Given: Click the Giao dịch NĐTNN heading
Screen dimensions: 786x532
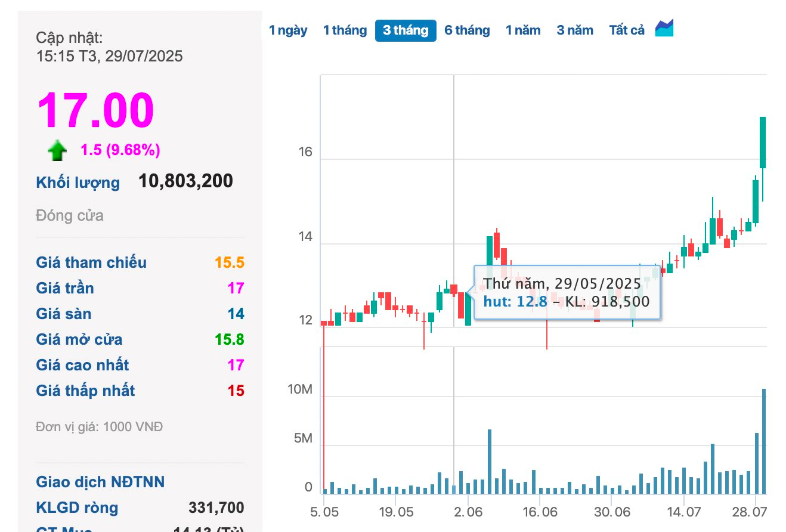Looking at the screenshot, I should [100, 482].
